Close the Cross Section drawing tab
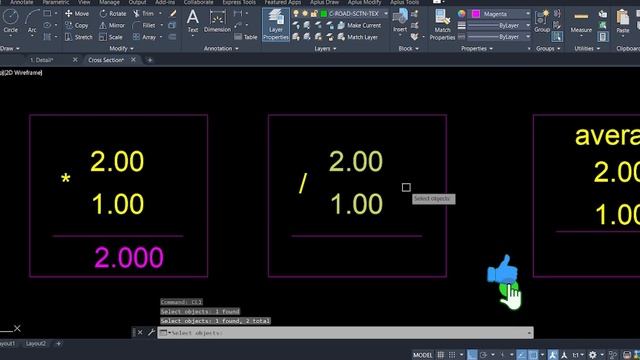Screen dimensions: 640x360 (133, 60)
